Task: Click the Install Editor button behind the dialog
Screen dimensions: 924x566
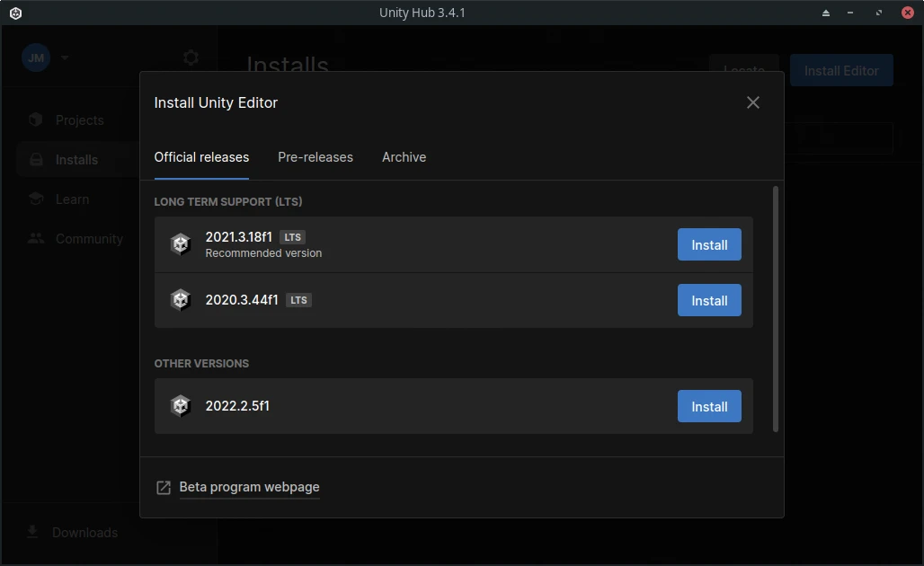Action: [841, 71]
